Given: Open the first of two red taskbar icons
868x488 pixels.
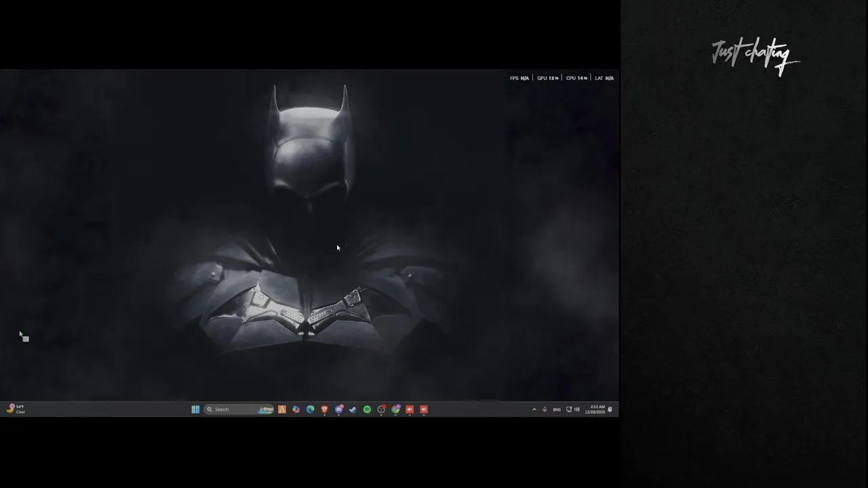Looking at the screenshot, I should pos(410,409).
